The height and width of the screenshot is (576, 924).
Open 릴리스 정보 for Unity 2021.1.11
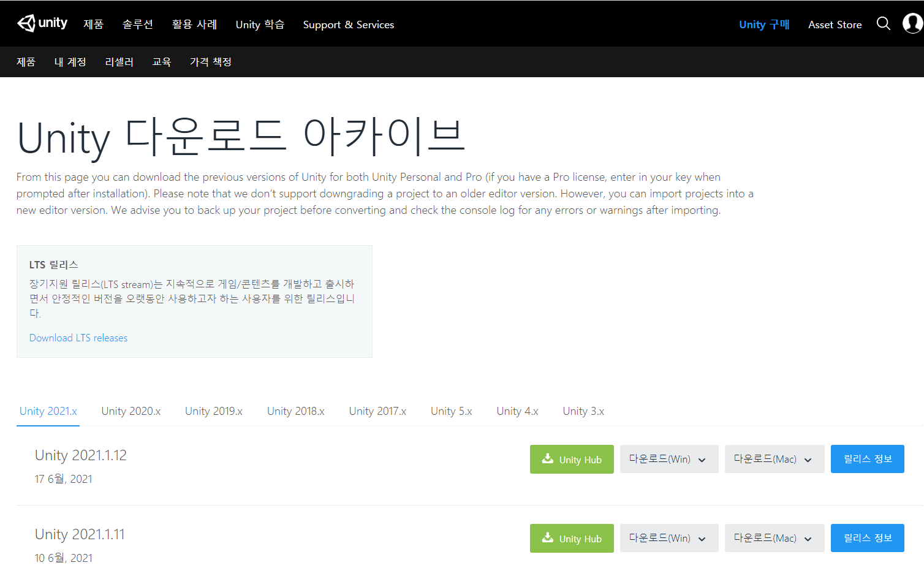click(x=868, y=538)
